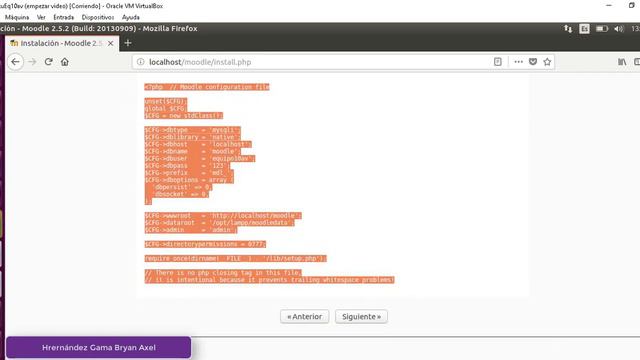Reload the current page
Viewport: 640px width, 360px height.
(49, 62)
